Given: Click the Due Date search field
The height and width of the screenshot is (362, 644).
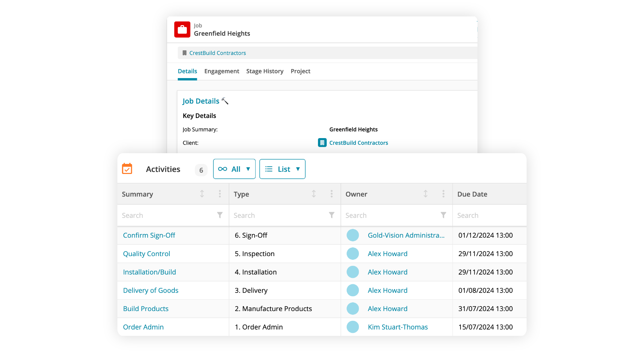Looking at the screenshot, I should click(490, 215).
